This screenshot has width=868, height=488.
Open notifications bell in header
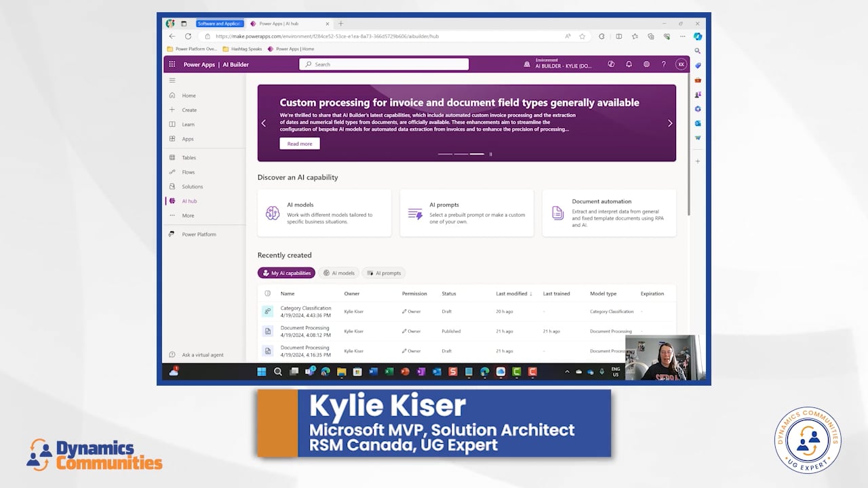pyautogui.click(x=629, y=64)
